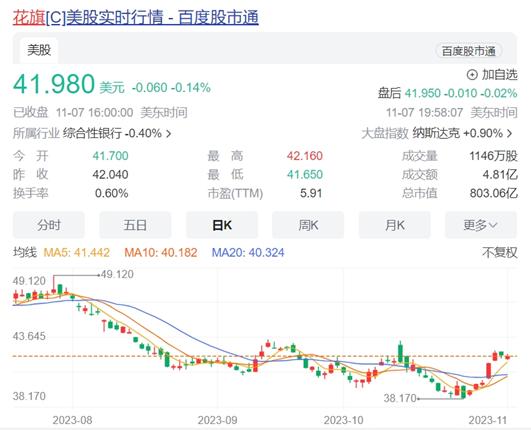Switch to the 日K chart tab
This screenshot has height=430, width=531.
[222, 225]
